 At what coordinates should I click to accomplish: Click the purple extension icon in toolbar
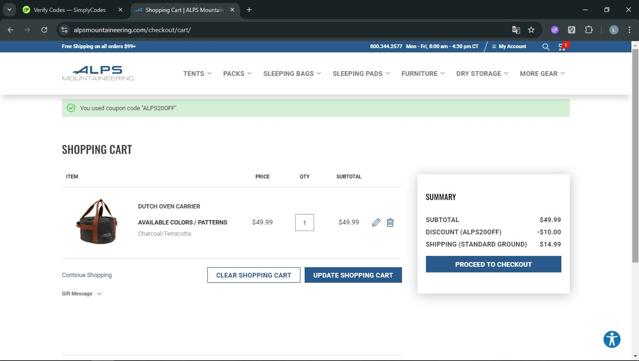[554, 30]
